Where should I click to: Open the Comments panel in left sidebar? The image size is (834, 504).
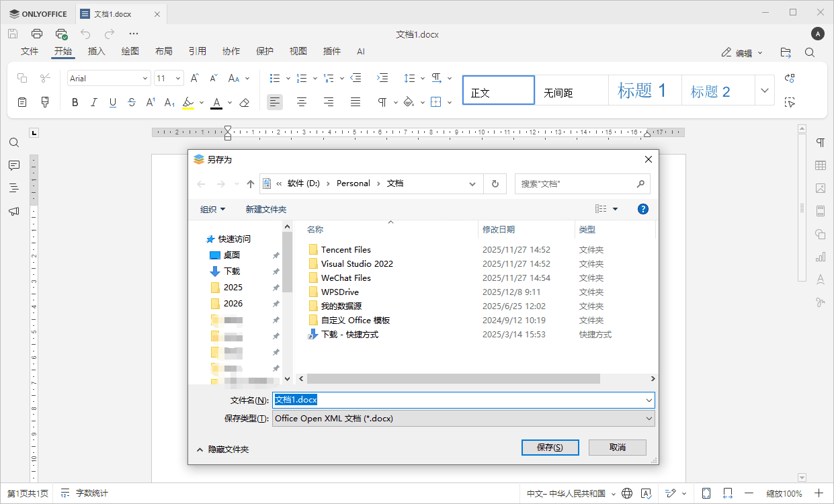point(14,165)
